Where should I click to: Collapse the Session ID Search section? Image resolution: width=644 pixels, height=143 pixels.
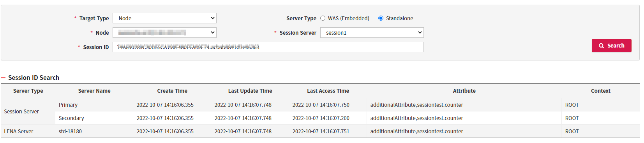(3, 78)
